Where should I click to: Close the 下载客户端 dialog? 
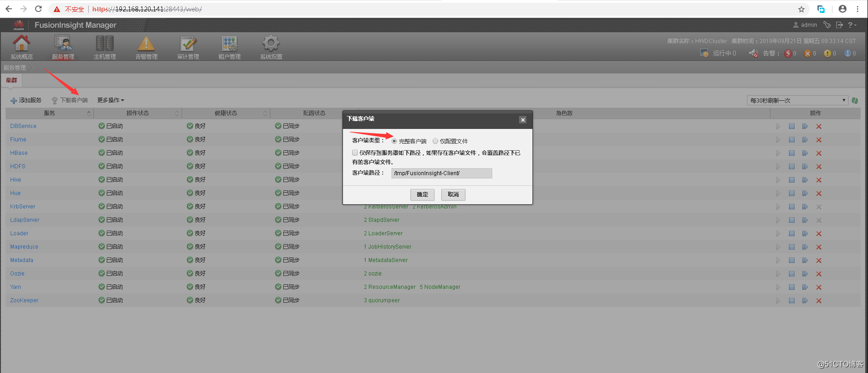pos(523,120)
